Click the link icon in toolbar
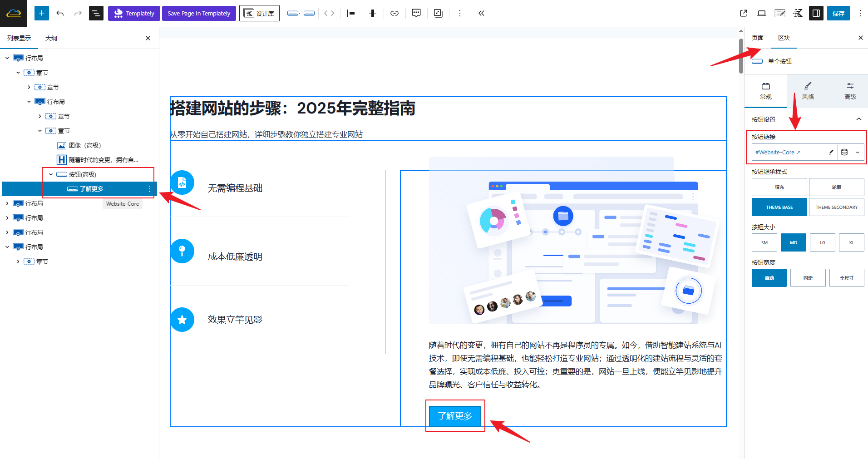 coord(394,13)
